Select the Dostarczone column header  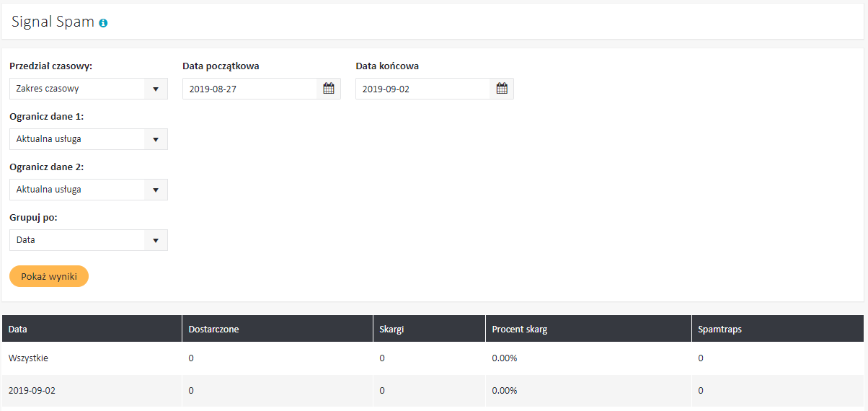click(213, 329)
